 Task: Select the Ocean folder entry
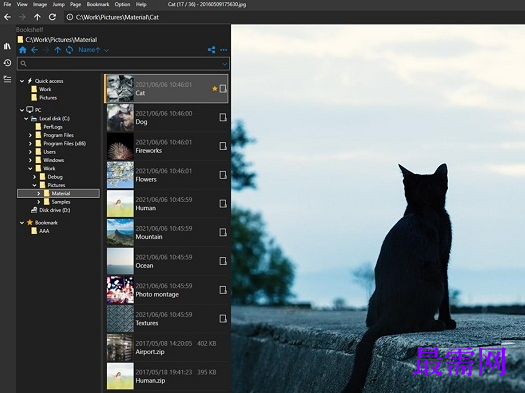[x=167, y=261]
